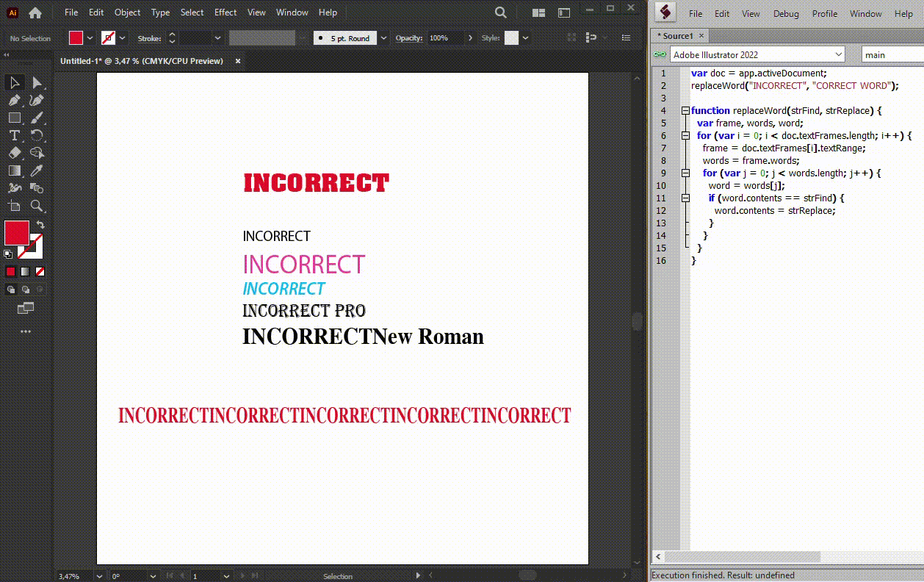This screenshot has height=582, width=924.
Task: Open Arrange Documents icon
Action: (538, 12)
